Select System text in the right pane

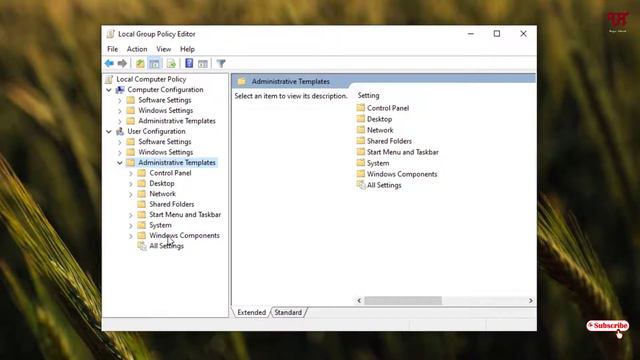(378, 163)
